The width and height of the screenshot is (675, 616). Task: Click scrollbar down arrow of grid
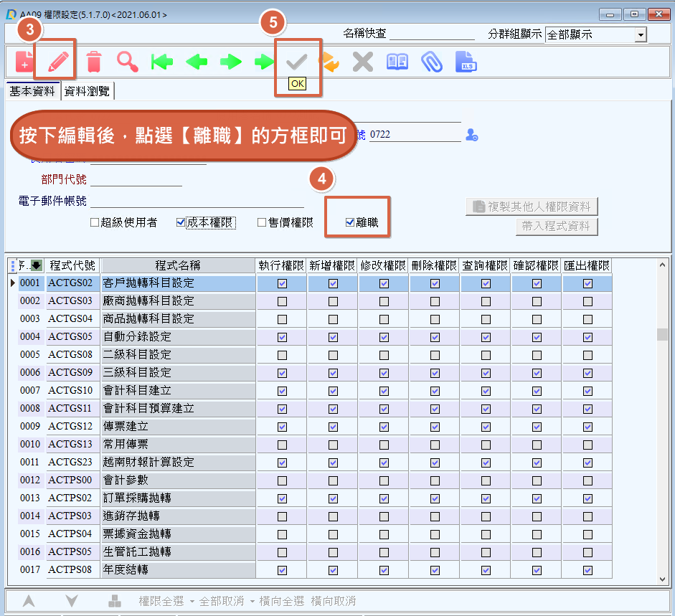click(662, 579)
